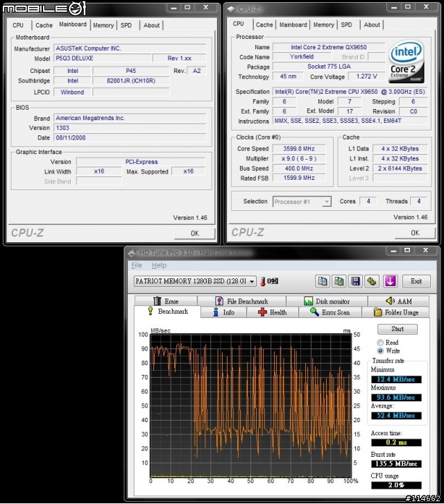The width and height of the screenshot is (444, 504).
Task: Open the Cache tab in right CPU-Z window
Action: [x=264, y=25]
